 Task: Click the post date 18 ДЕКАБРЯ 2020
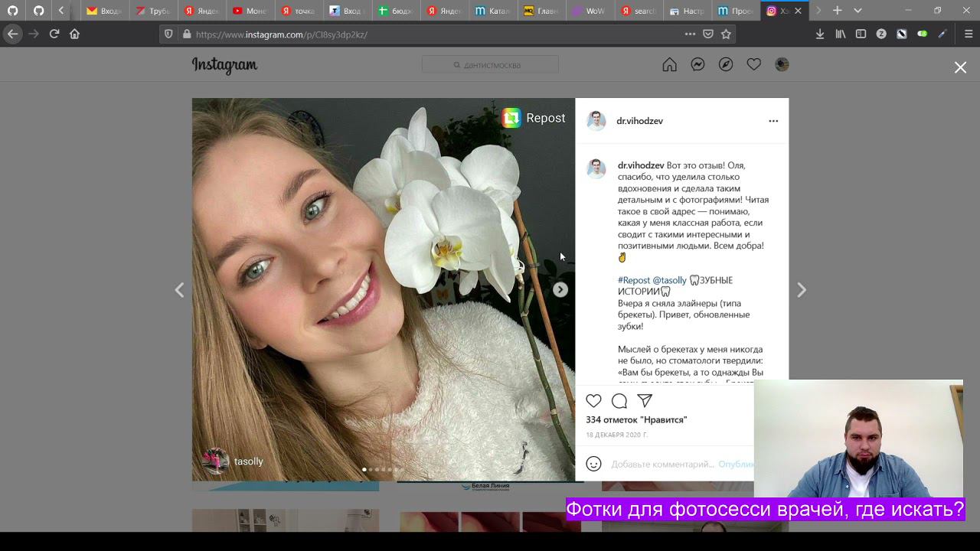click(x=616, y=435)
